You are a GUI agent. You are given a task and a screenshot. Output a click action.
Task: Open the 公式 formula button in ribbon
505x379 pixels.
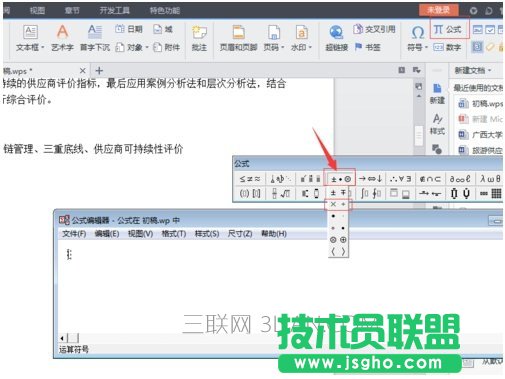pyautogui.click(x=449, y=30)
